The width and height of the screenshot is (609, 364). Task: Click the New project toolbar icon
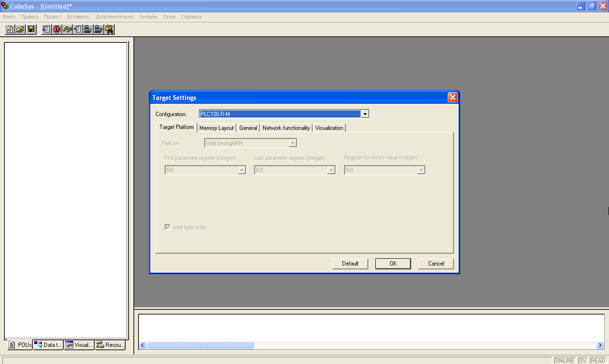point(10,30)
